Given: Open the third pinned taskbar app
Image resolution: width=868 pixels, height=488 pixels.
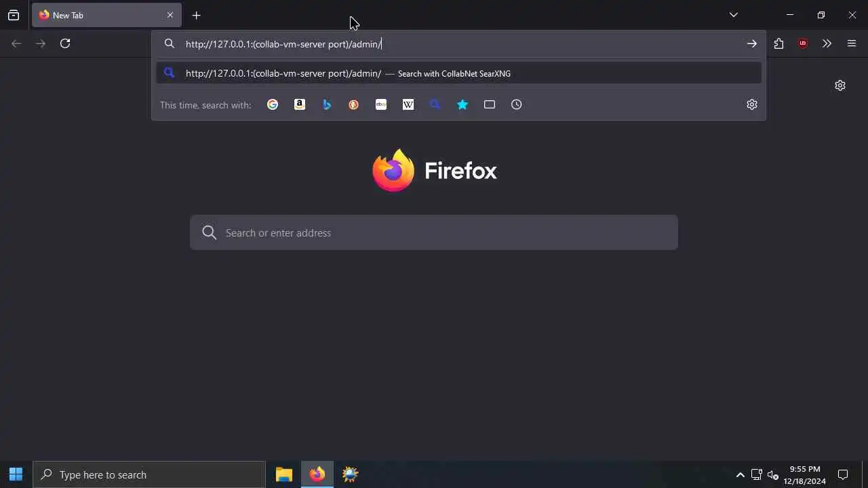Looking at the screenshot, I should (351, 474).
